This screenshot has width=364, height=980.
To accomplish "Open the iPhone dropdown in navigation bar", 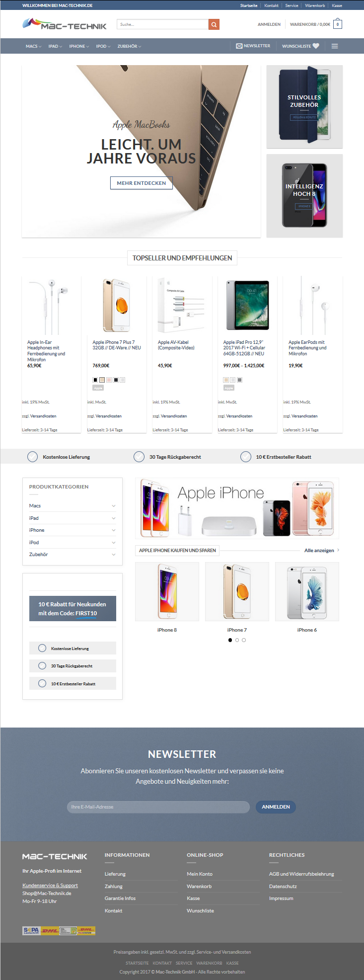I will point(79,46).
